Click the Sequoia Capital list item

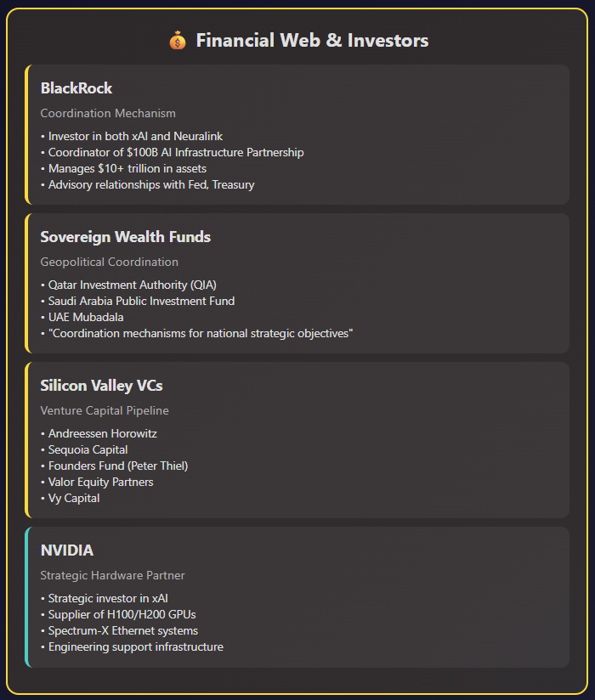tap(88, 449)
